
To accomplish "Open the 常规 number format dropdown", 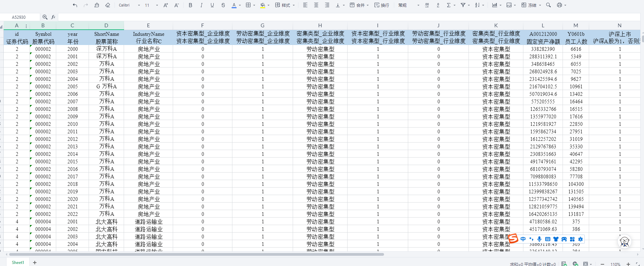I will click(409, 5).
